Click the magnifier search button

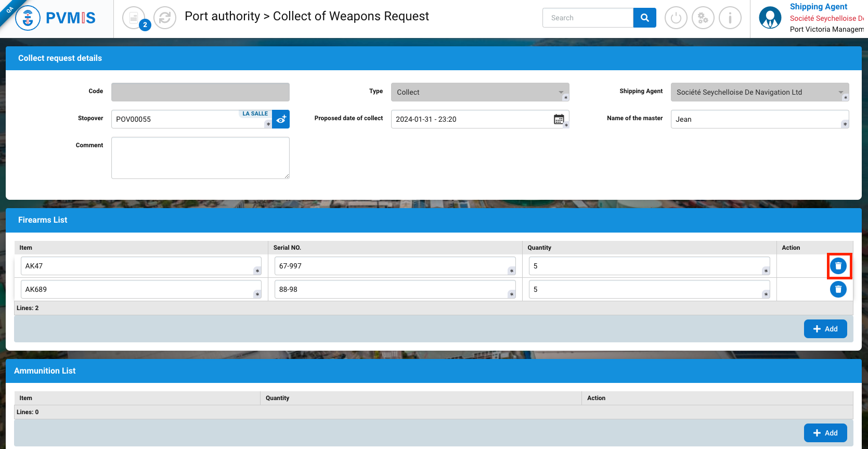(644, 18)
